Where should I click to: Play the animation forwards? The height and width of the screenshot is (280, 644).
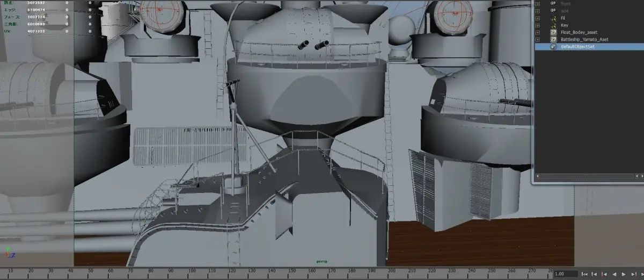click(623, 274)
